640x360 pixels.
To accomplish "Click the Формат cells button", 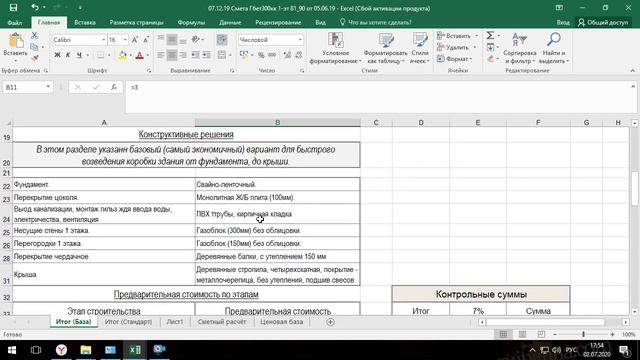I will click(454, 59).
